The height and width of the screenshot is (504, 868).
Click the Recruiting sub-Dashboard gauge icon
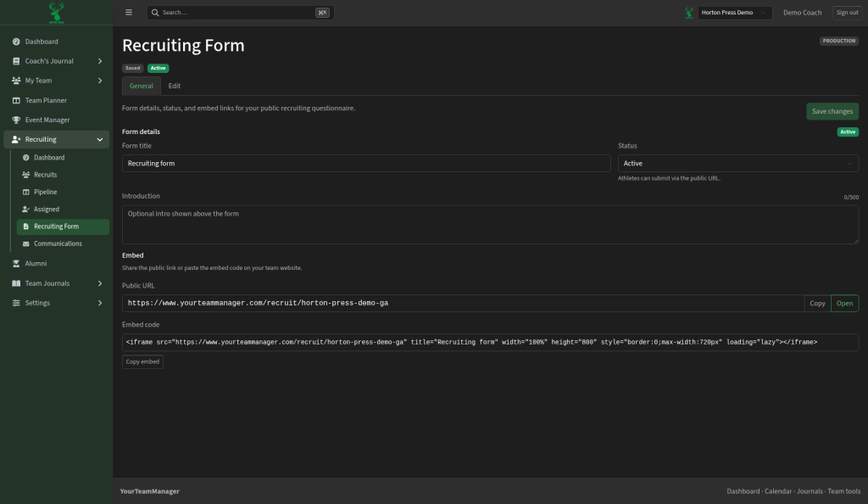[26, 158]
